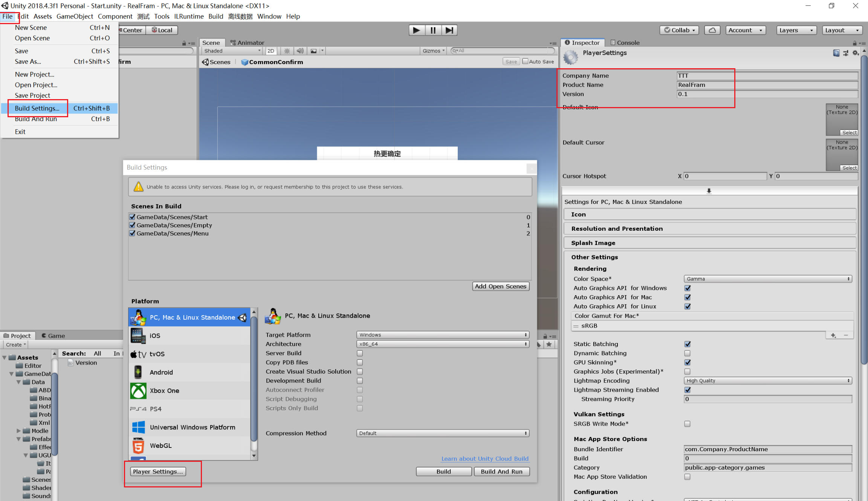The image size is (868, 501).
Task: Click the cloud services icon
Action: (x=712, y=30)
